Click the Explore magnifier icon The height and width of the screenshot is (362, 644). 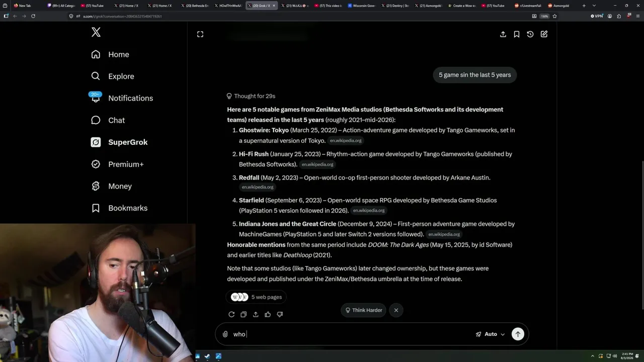(96, 76)
